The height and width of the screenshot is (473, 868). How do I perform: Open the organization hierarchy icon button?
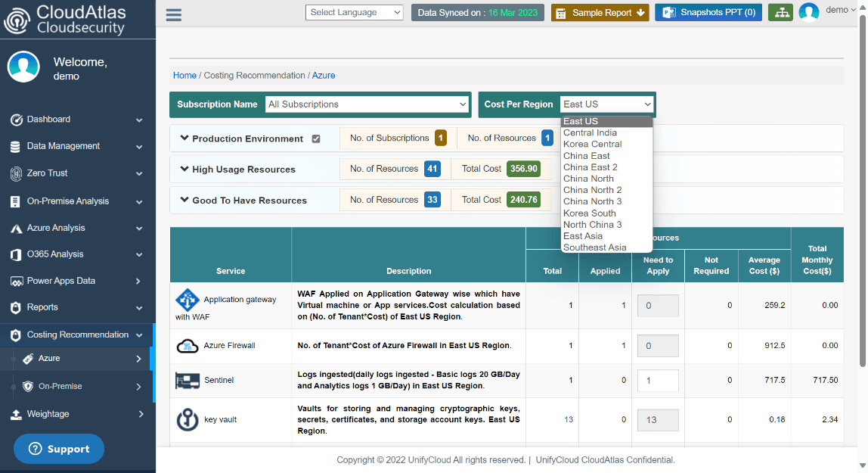coord(780,13)
